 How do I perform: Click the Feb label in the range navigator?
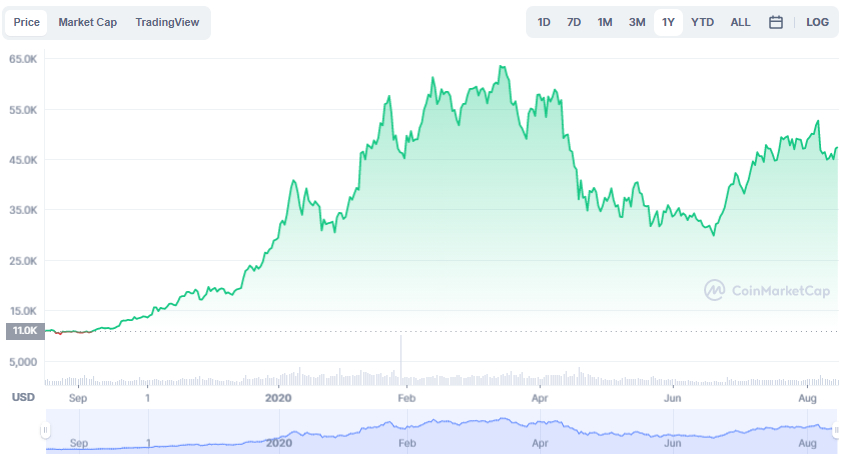click(x=407, y=443)
